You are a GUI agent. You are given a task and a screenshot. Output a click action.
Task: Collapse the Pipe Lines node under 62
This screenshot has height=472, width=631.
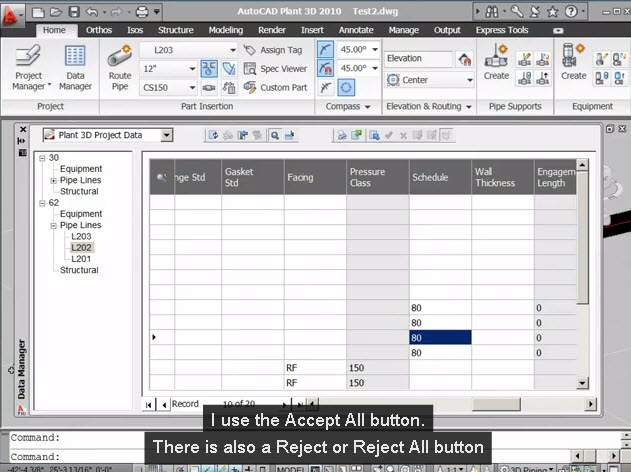point(54,226)
